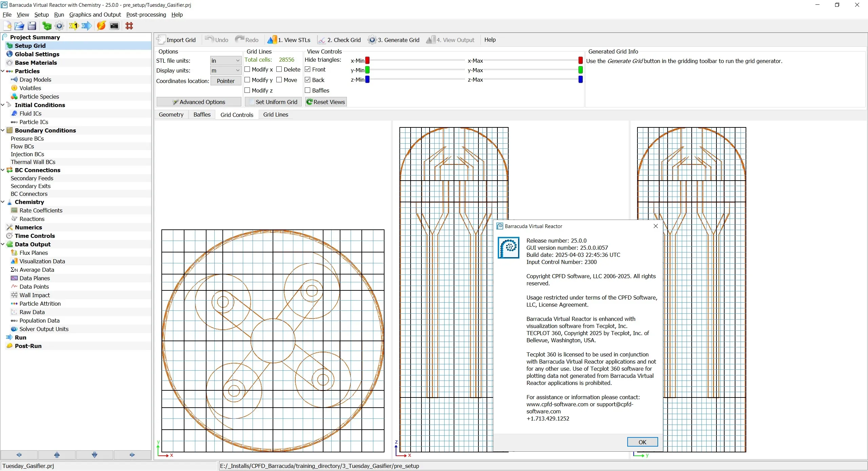The height and width of the screenshot is (471, 868).
Task: Collapse the Chemistry tree node
Action: tap(3, 202)
